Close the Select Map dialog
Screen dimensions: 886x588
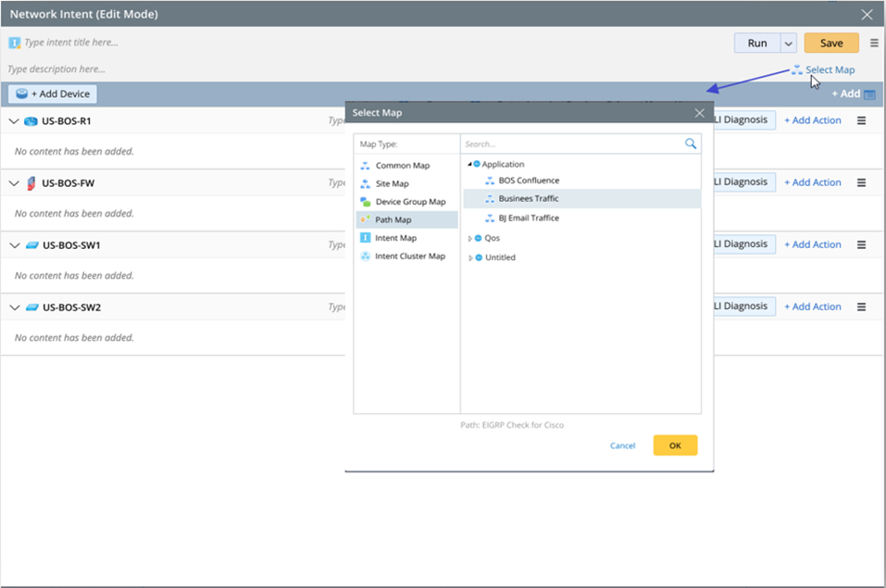click(700, 113)
